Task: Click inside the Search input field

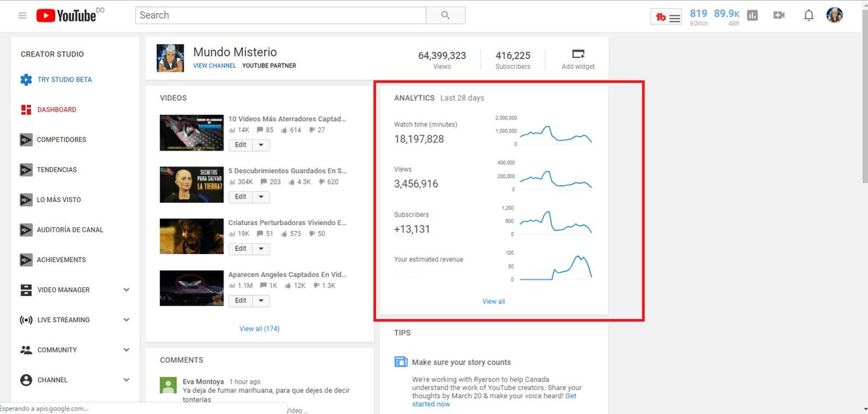Action: [x=281, y=15]
